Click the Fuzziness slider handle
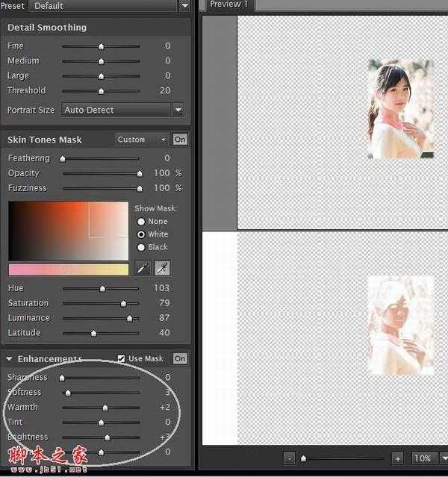448x477 pixels. pos(140,188)
